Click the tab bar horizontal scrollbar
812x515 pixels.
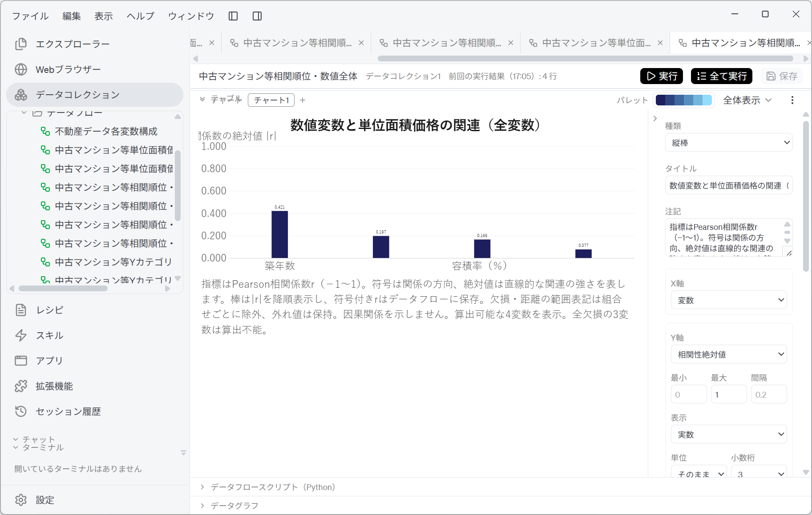pyautogui.click(x=585, y=59)
